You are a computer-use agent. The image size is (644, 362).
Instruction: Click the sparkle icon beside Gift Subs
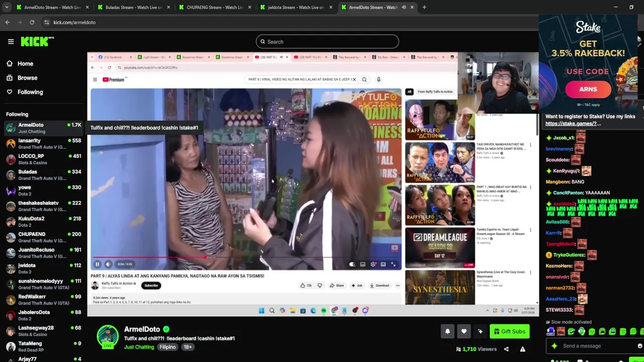click(480, 331)
